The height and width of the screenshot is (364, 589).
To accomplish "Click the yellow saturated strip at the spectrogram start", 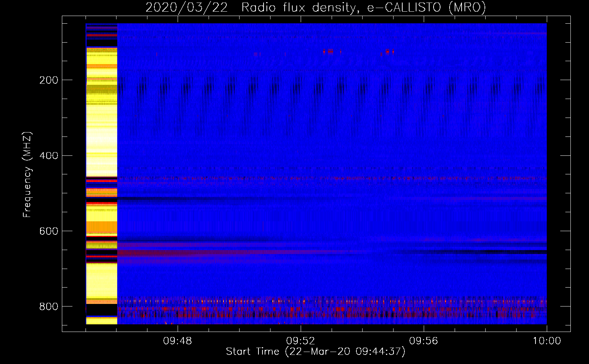I will (x=102, y=174).
